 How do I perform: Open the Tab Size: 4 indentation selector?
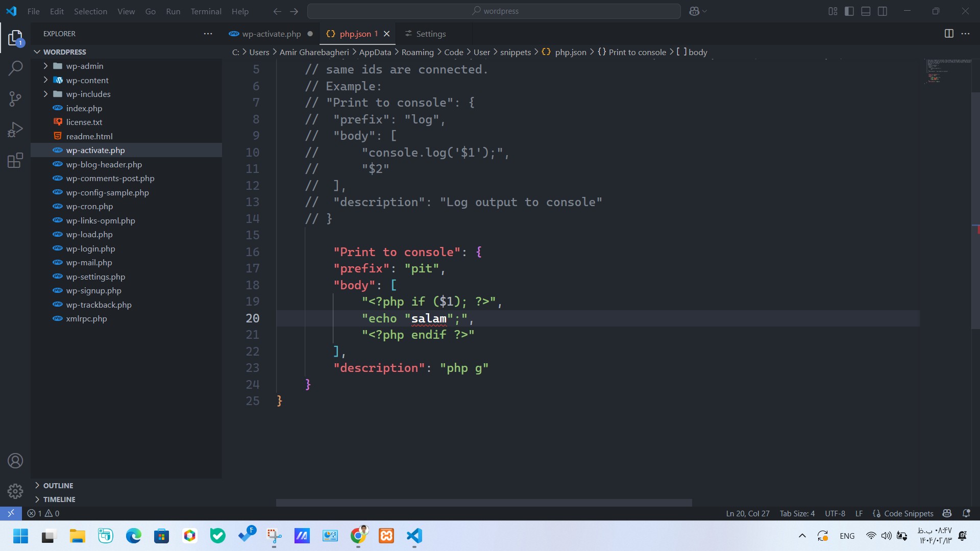797,513
